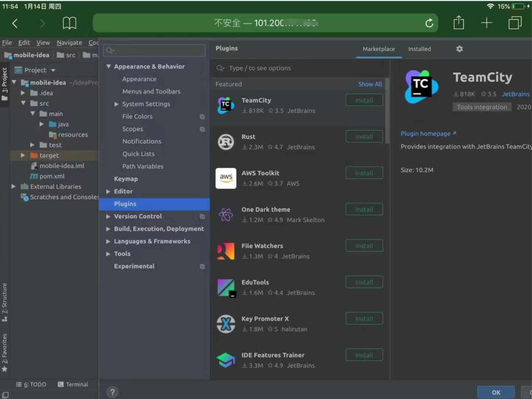Tap the browser address bar

[266, 23]
